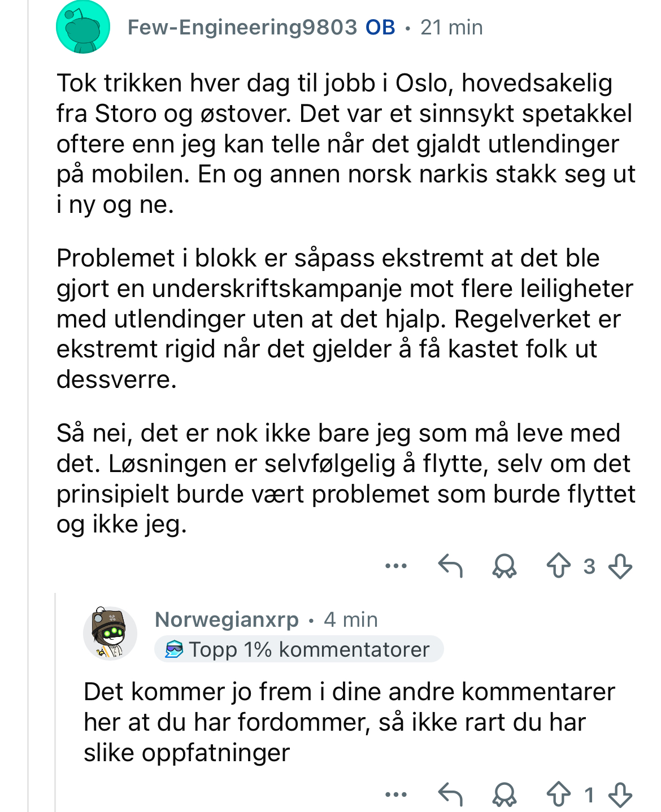
Task: Open Few-Engineering9803's profile via username
Action: tap(242, 27)
